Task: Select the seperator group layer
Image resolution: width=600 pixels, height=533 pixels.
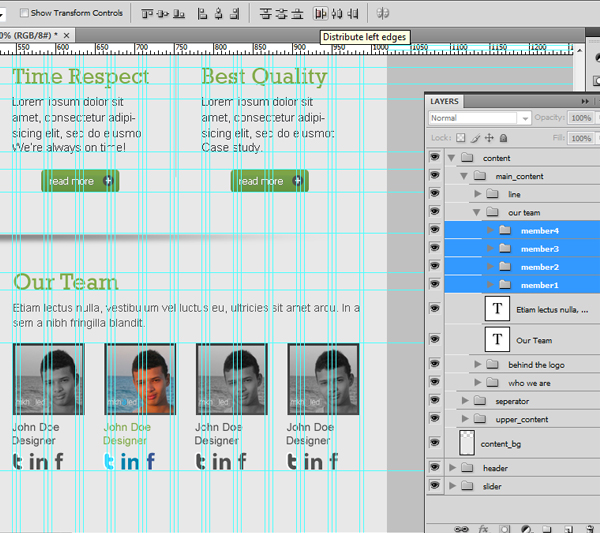Action: tap(522, 401)
